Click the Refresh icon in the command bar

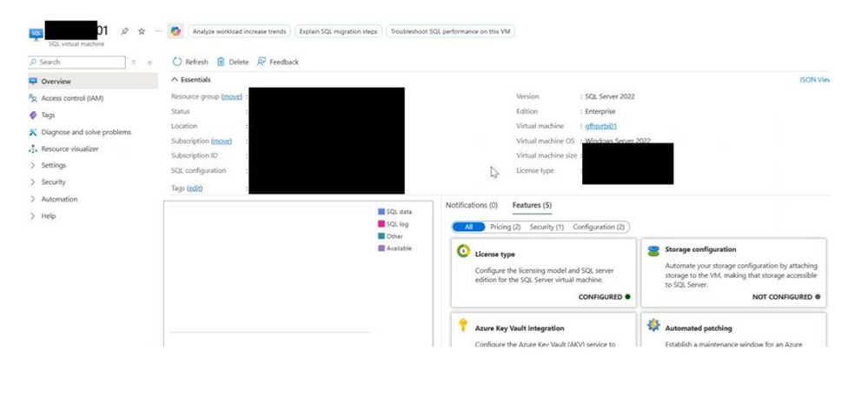point(177,62)
